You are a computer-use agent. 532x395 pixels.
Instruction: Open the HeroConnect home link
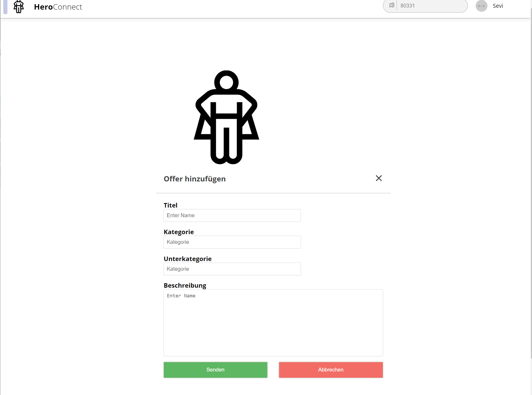tap(58, 7)
